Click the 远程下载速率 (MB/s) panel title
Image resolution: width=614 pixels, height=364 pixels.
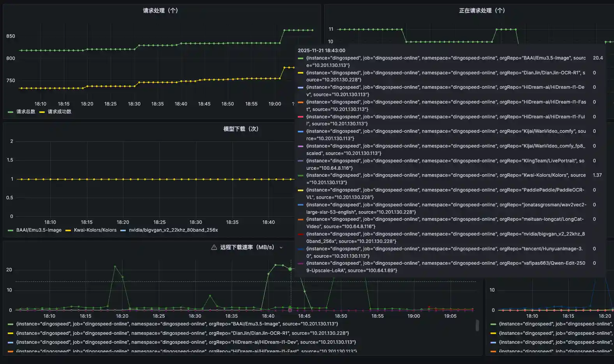pos(247,247)
